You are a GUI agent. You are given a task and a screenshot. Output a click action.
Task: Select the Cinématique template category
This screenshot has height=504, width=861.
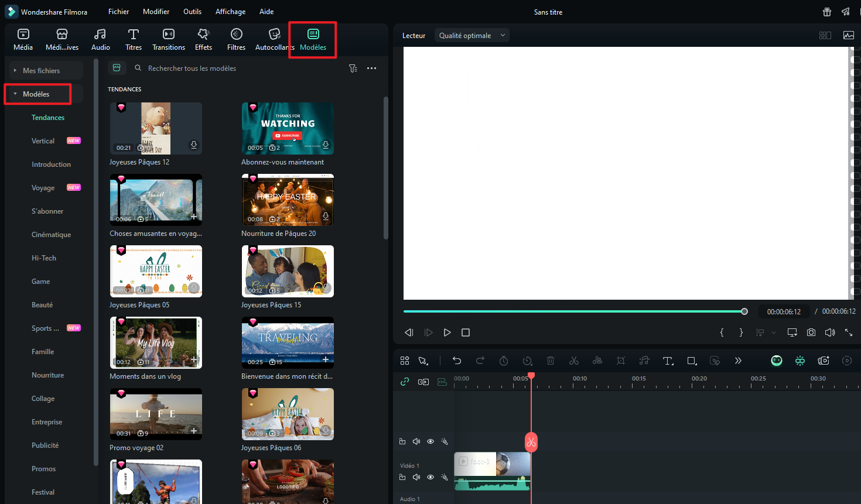tap(51, 235)
